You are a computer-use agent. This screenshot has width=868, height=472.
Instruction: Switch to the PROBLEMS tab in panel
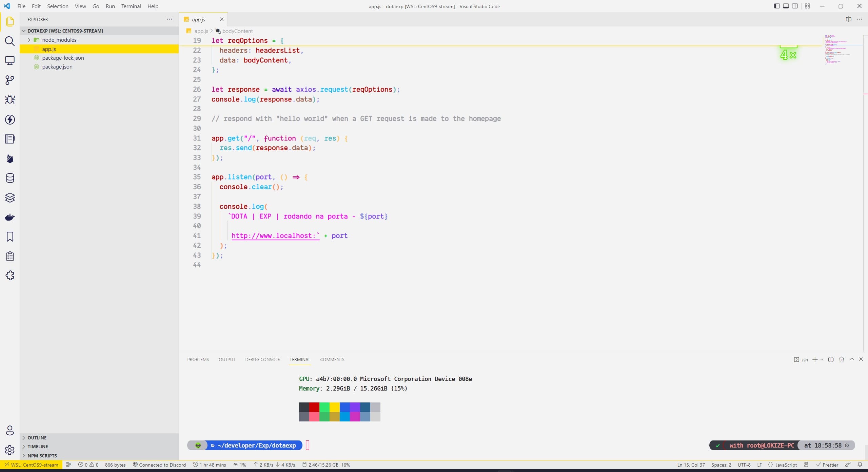[x=198, y=359]
